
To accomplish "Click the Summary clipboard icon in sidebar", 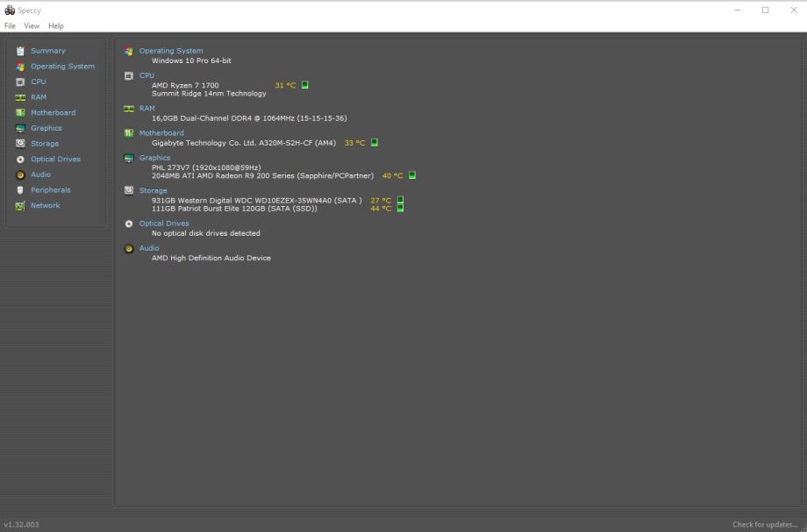I will [x=20, y=51].
